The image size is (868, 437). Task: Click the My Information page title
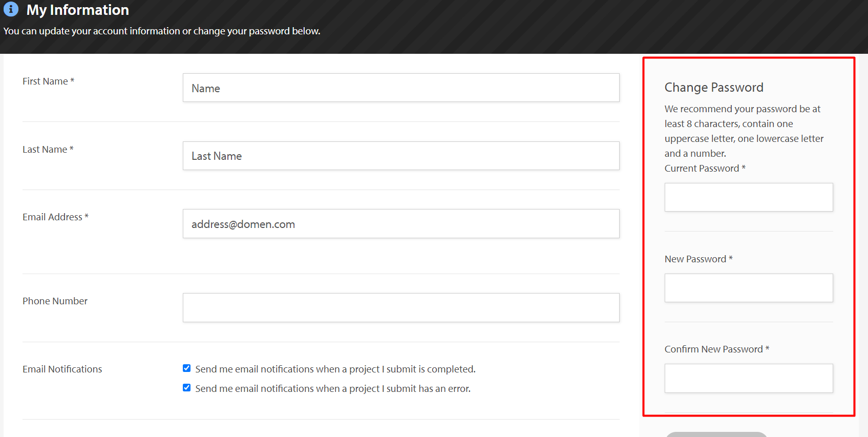(x=77, y=10)
